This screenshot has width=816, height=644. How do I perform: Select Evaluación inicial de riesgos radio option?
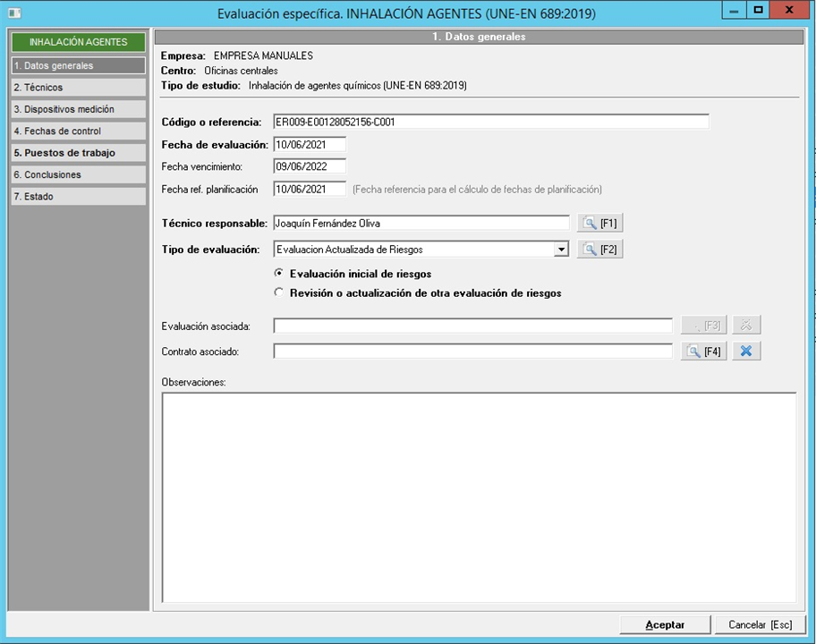[x=280, y=274]
